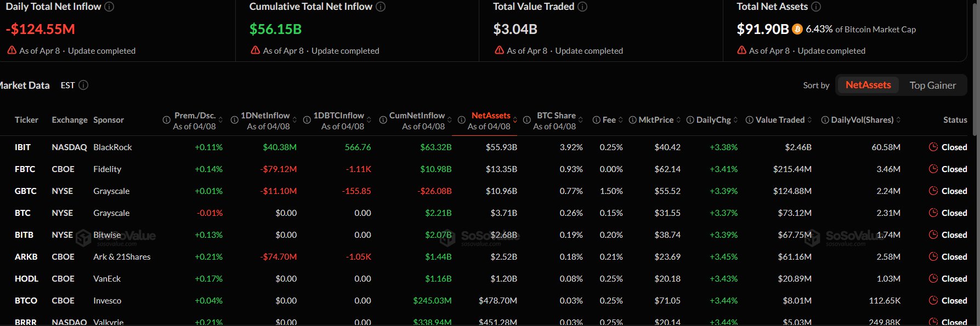Click info icon before the Fee column header

pos(596,120)
